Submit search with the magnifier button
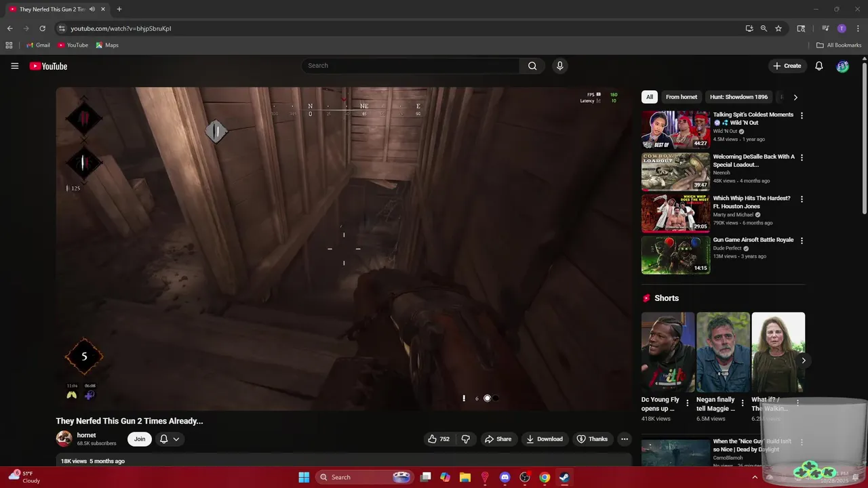The height and width of the screenshot is (488, 868). point(532,66)
